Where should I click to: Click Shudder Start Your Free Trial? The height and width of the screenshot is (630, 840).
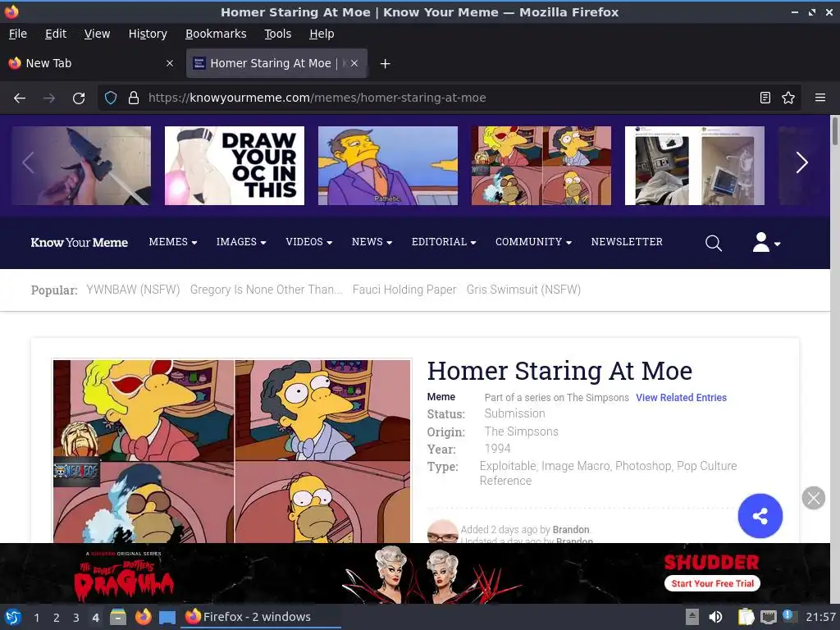point(712,583)
